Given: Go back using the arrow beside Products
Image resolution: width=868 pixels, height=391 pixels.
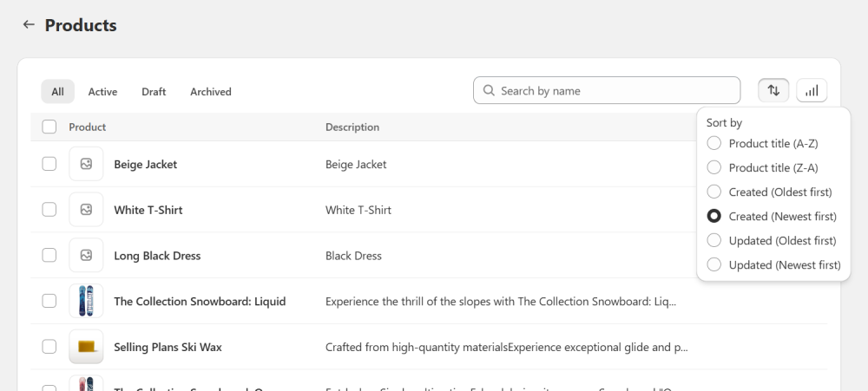Looking at the screenshot, I should 29,25.
